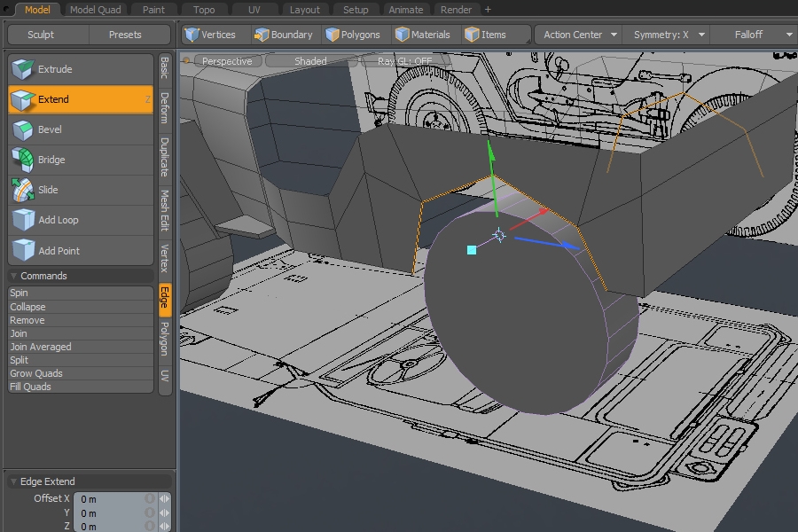Run the Split command
Screen dimensions: 798x532
pyautogui.click(x=81, y=360)
